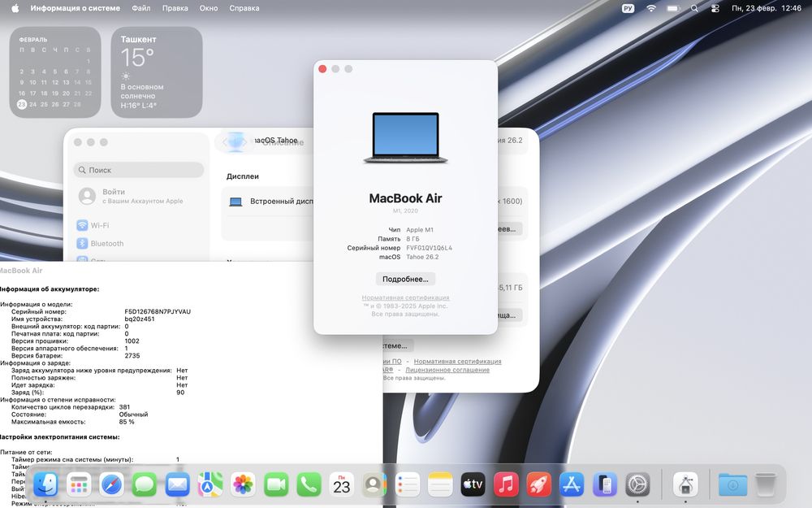Click the date and time Пн, 23 февр. 12:46

coord(767,8)
